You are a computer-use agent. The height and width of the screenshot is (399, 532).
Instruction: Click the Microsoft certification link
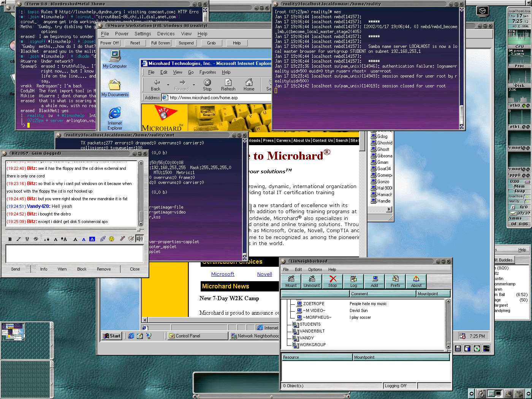[223, 274]
